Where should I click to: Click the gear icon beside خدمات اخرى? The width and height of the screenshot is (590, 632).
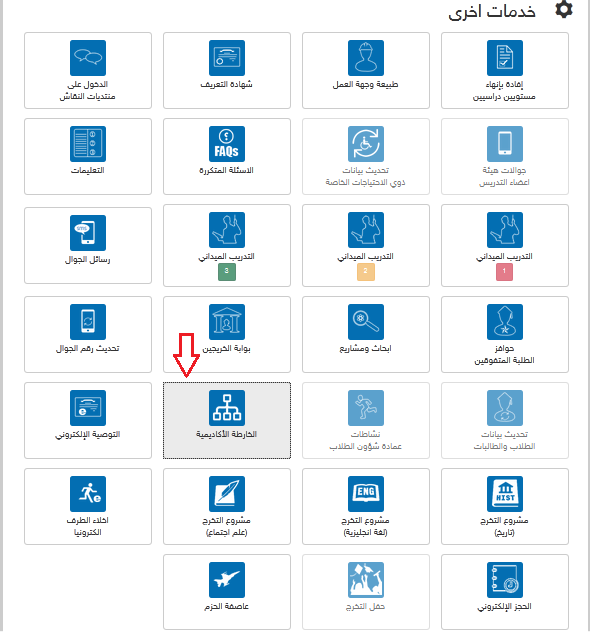[563, 9]
